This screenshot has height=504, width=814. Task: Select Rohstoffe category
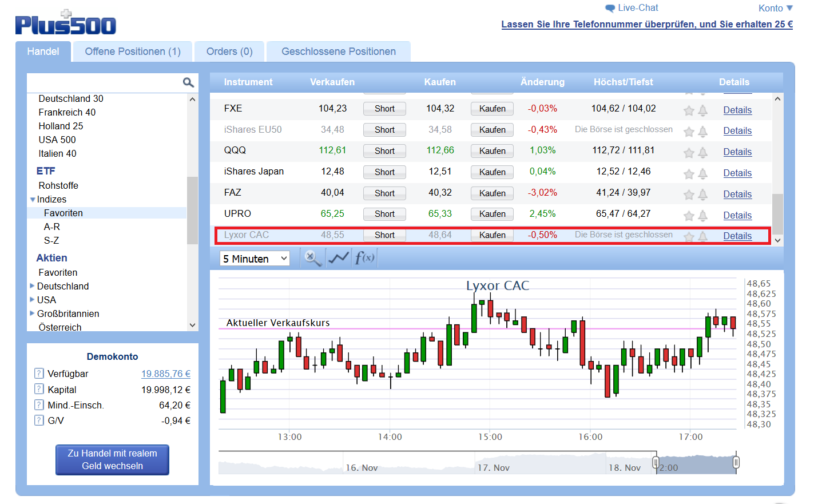(58, 185)
